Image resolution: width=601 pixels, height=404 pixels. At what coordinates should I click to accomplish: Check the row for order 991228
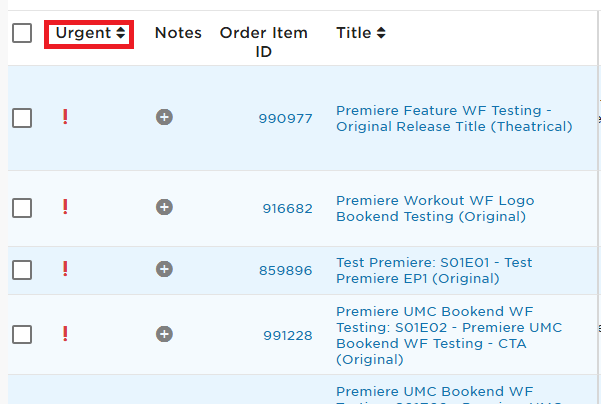pyautogui.click(x=22, y=335)
